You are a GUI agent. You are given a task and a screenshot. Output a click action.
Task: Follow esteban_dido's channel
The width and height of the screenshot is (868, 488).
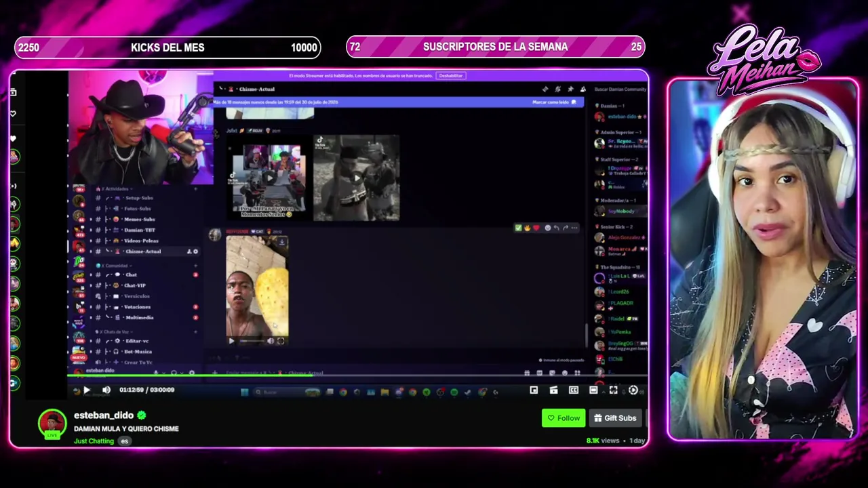564,418
